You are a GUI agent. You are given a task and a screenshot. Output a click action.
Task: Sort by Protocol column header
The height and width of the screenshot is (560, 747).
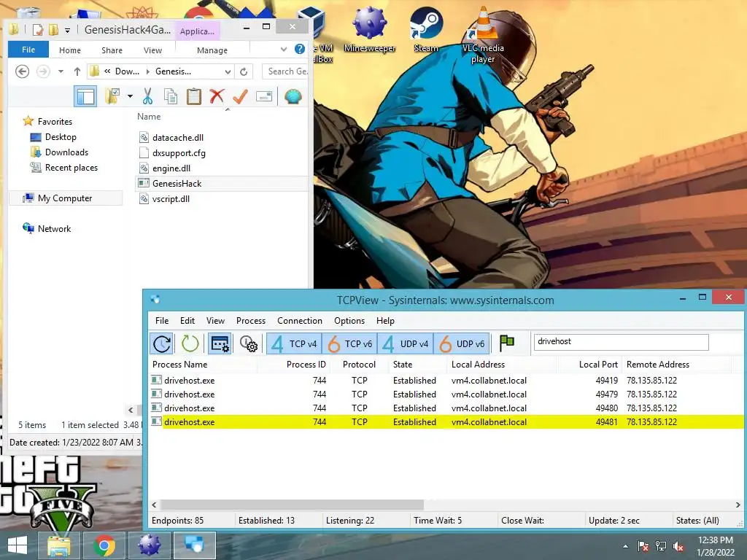[359, 365]
